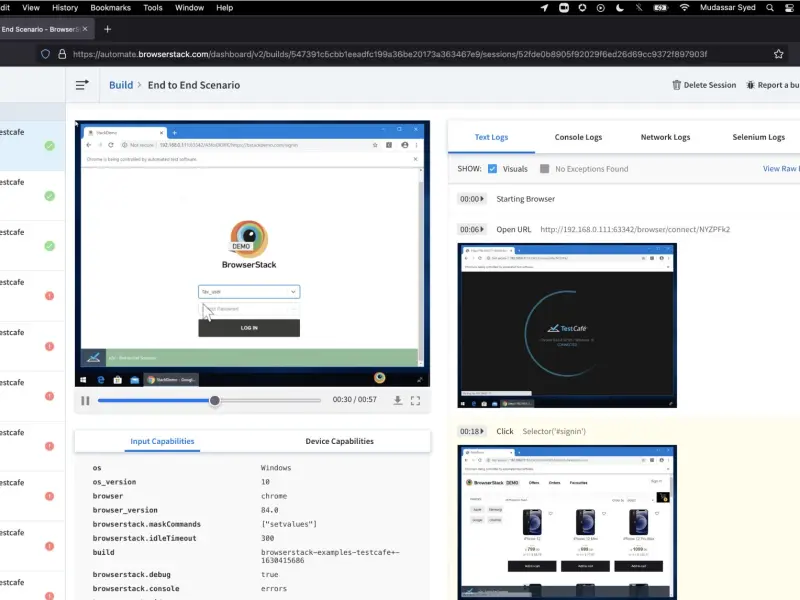
Task: Close the End Scenario browser tab
Action: 85,29
